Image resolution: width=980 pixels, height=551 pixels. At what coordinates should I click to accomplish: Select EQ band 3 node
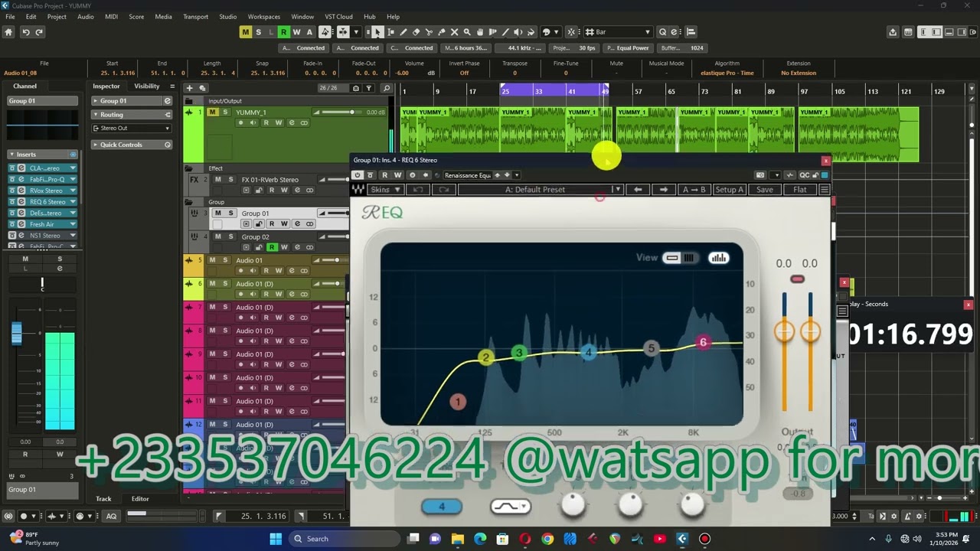[519, 353]
